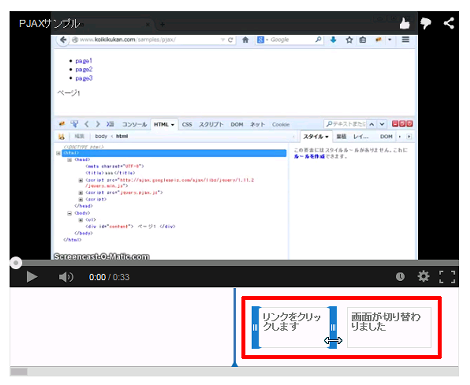Open the video settings gear
Image resolution: width=470 pixels, height=385 pixels.
423,276
